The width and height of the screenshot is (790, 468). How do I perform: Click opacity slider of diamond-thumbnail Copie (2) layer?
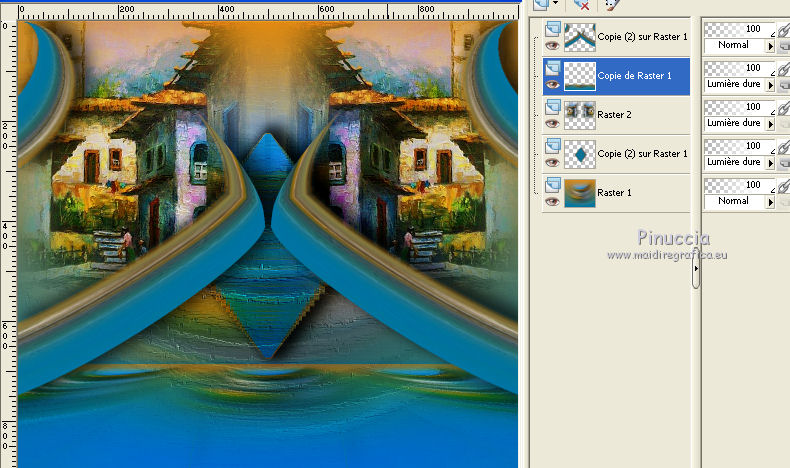tap(739, 146)
